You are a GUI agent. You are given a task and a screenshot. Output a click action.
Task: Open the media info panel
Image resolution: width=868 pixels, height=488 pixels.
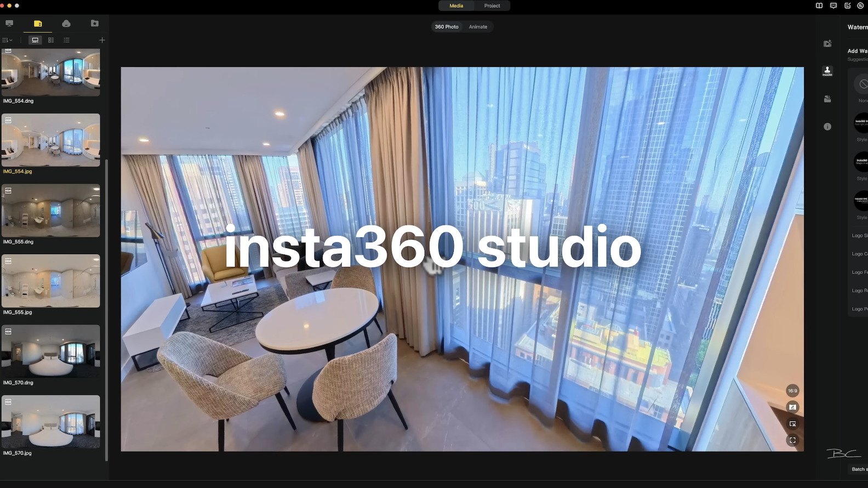tap(827, 127)
